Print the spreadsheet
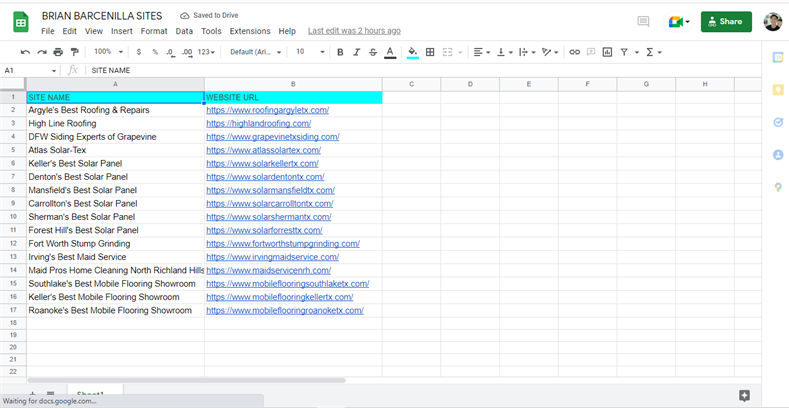Screen dimensions: 789x408 point(58,52)
